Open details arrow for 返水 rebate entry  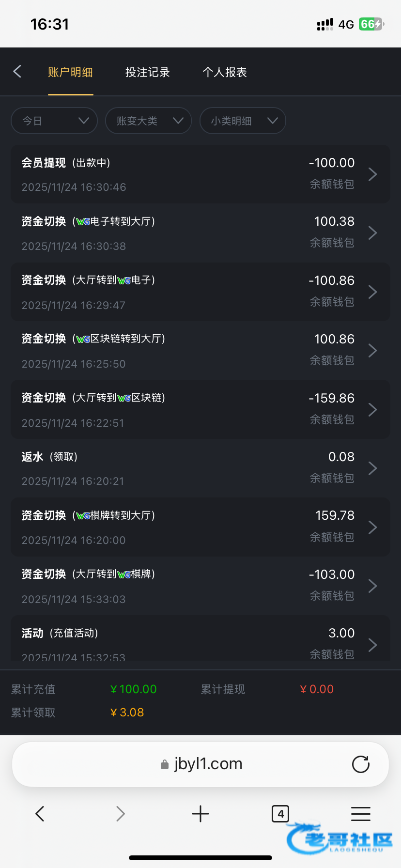[372, 468]
